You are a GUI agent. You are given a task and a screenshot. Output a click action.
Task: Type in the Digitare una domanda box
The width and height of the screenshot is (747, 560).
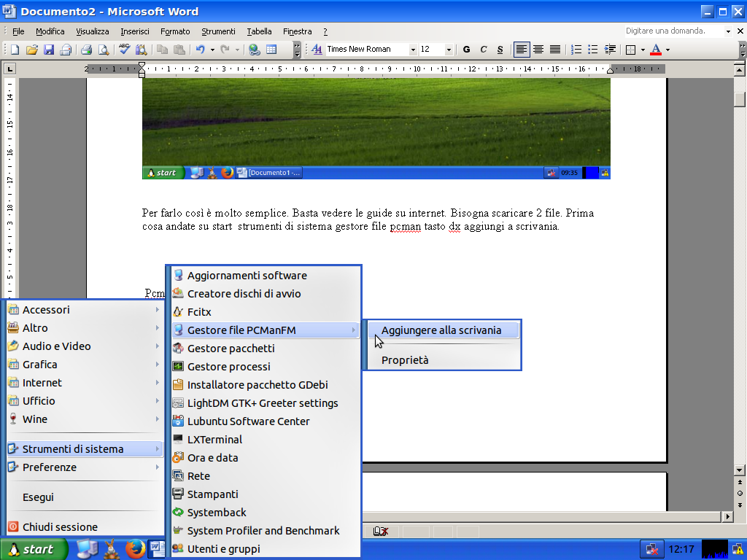tap(673, 31)
